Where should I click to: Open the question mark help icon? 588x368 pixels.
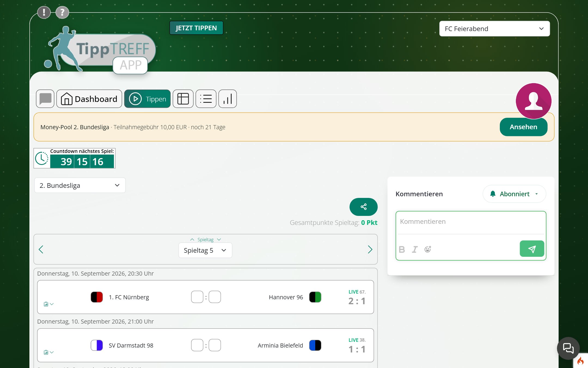(62, 12)
